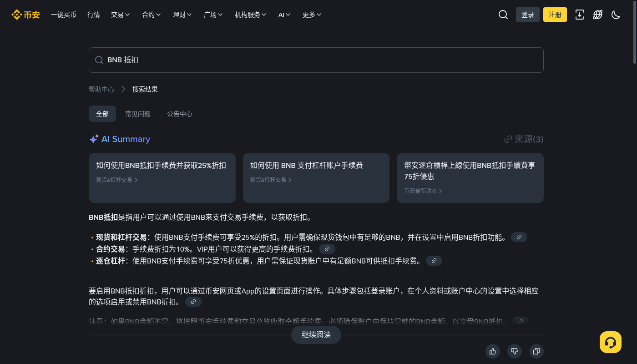Screen dimensions: 637x364
Task: Click the AI Summary sparkle icon
Action: click(94, 139)
